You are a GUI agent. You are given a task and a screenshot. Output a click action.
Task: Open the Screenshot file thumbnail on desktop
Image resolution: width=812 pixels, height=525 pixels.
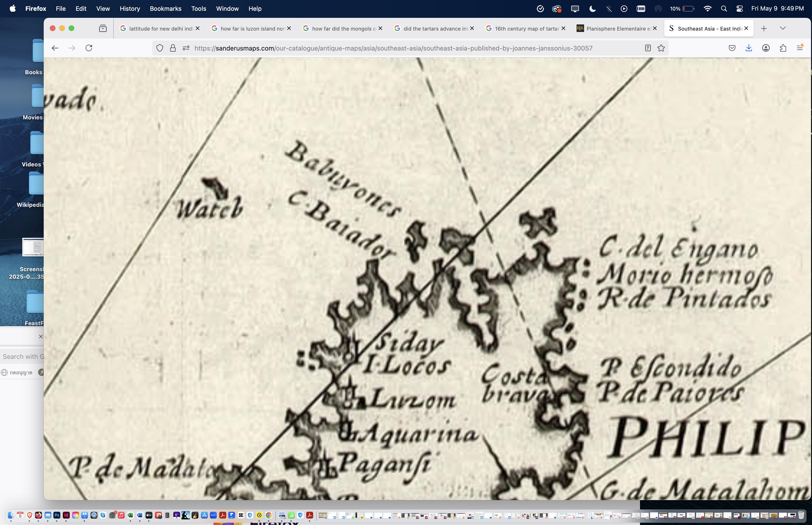pyautogui.click(x=33, y=247)
